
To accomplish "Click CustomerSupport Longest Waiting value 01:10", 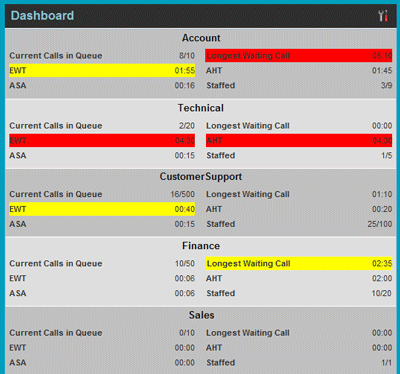I will pyautogui.click(x=382, y=194).
